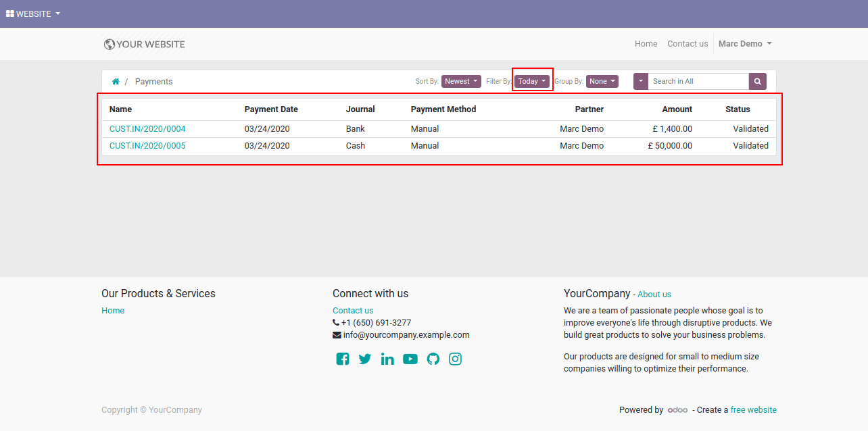The image size is (868, 431).
Task: Click the YOUR WEBSITE globe logo
Action: (144, 44)
